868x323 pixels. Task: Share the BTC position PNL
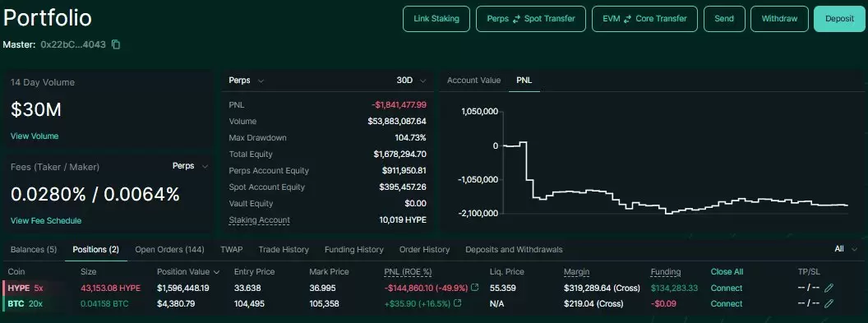pos(457,303)
